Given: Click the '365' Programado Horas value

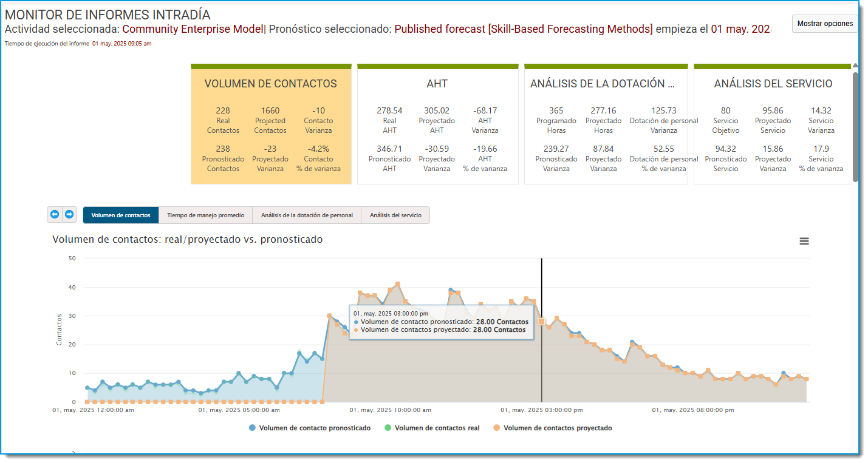Looking at the screenshot, I should pos(556,110).
